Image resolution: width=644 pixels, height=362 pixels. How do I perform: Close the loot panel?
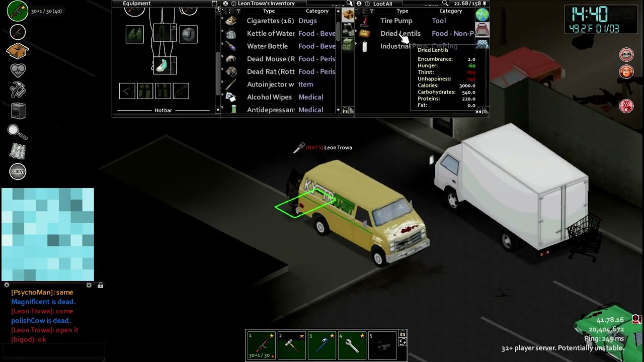click(359, 4)
